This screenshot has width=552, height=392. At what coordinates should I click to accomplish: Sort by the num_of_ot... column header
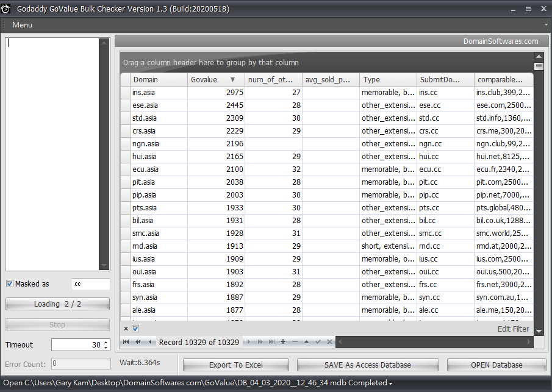click(273, 79)
